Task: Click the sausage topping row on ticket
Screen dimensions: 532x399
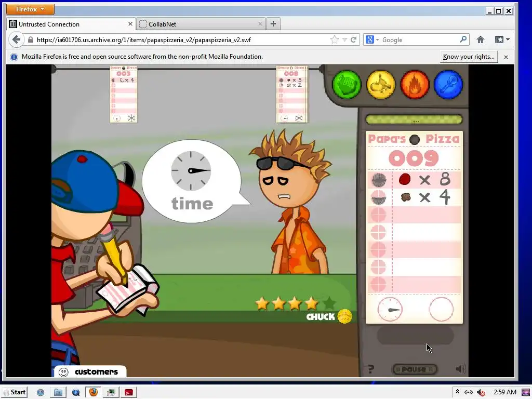Action: [414, 197]
